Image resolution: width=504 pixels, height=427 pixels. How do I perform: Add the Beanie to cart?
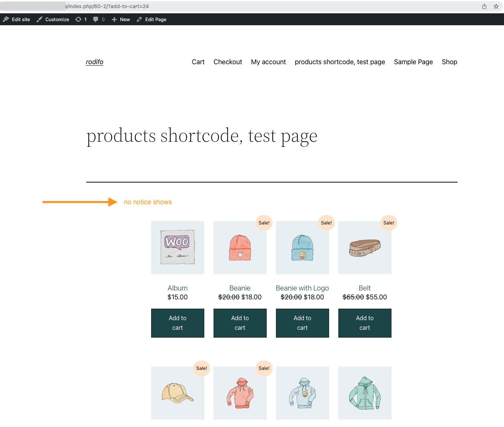tap(240, 323)
